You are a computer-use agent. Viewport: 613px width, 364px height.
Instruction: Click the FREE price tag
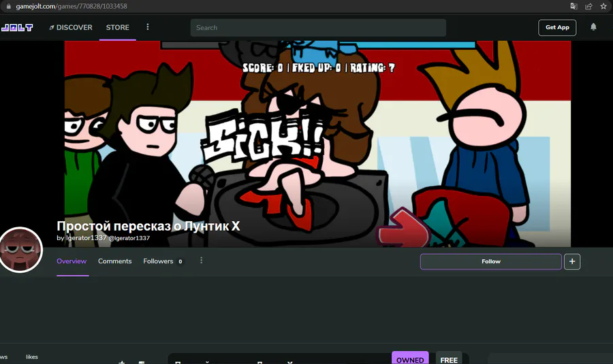point(449,359)
